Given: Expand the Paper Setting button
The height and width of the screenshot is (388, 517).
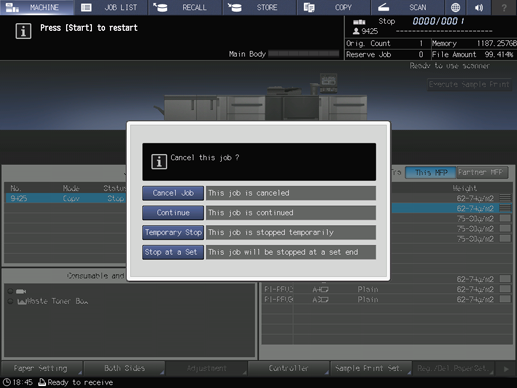Looking at the screenshot, I should [42, 368].
